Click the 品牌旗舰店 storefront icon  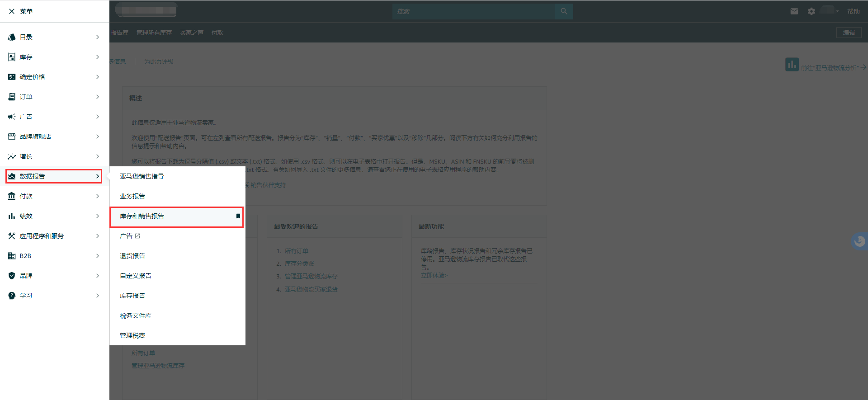coord(12,136)
